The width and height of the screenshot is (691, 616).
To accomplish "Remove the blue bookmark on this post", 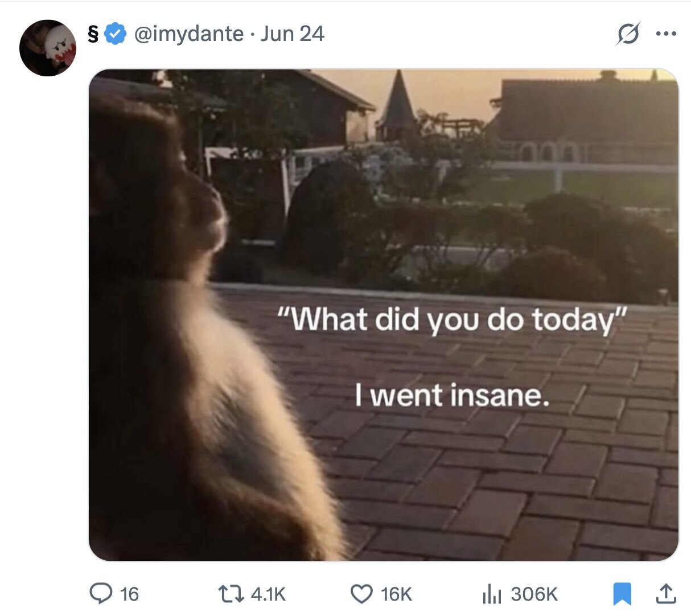I will [x=622, y=594].
